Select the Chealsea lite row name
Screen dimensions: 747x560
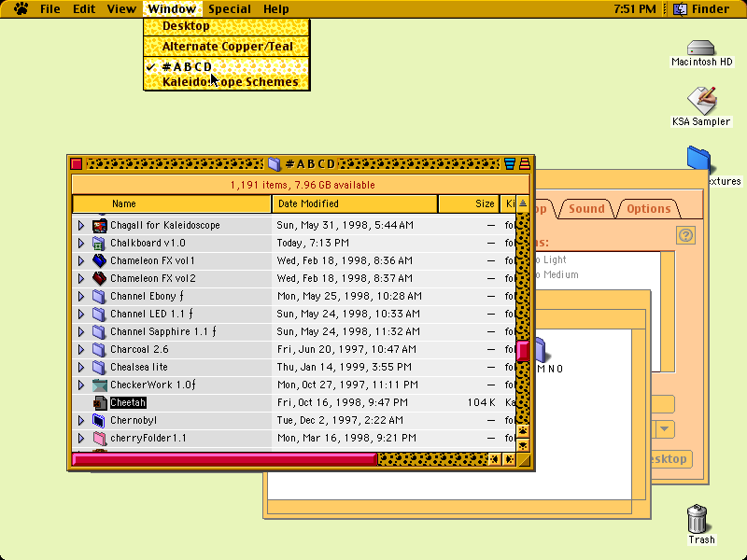139,367
